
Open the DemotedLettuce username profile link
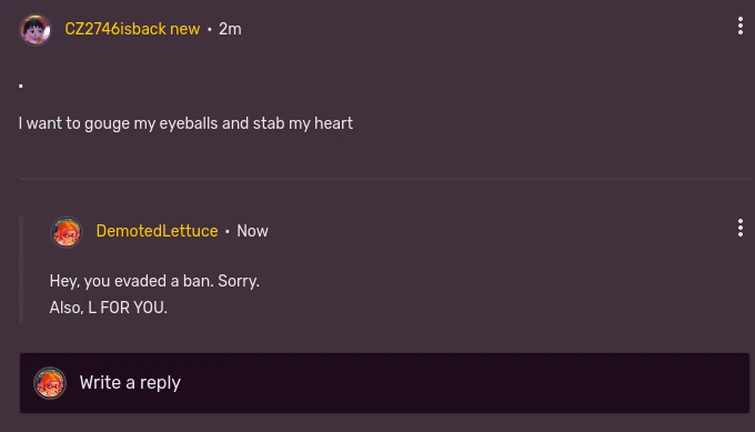point(157,231)
